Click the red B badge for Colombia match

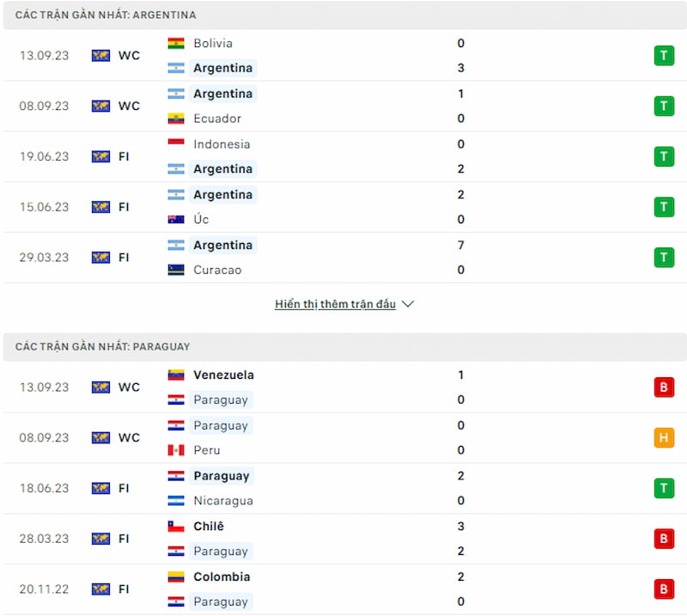[x=664, y=589]
